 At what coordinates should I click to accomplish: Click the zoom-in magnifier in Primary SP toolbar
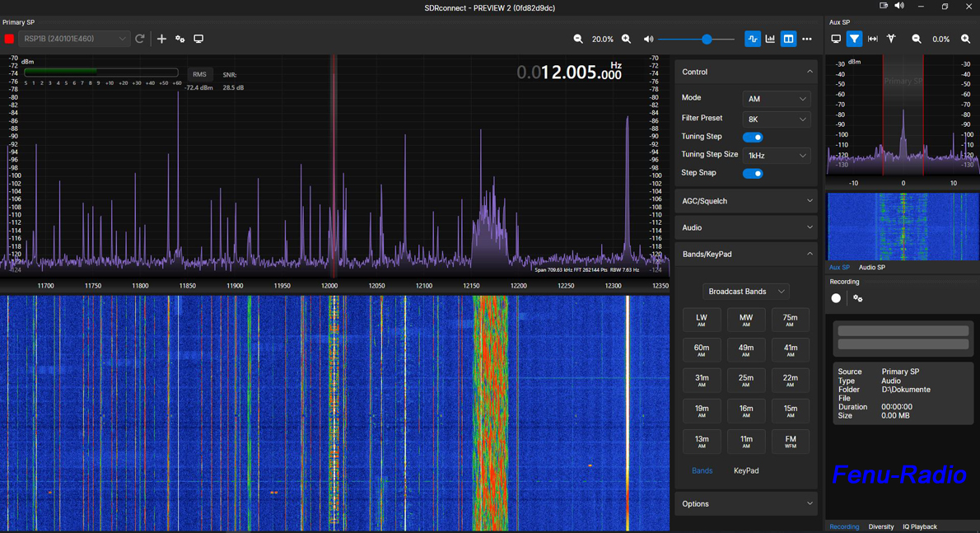coord(625,39)
